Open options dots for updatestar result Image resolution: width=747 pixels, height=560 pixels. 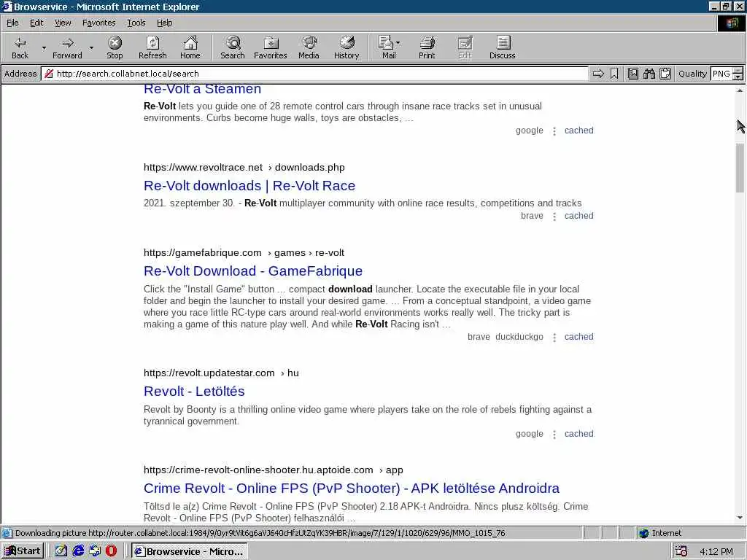click(554, 435)
